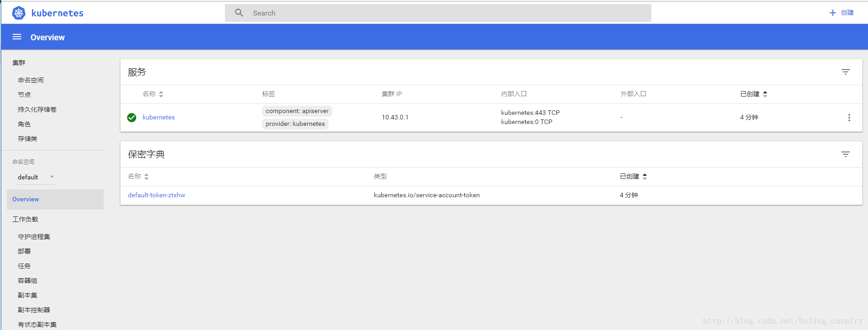
Task: Click the Kubernetes helm logo icon
Action: tap(19, 13)
